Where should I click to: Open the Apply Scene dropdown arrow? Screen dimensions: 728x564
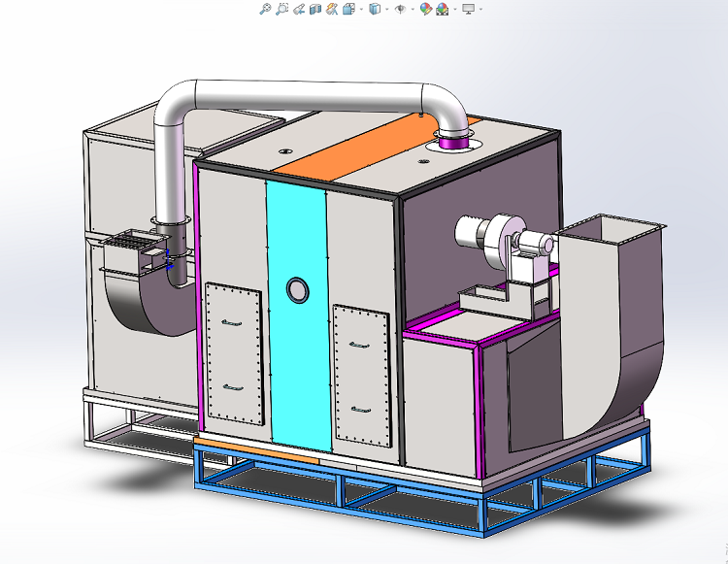click(x=453, y=10)
